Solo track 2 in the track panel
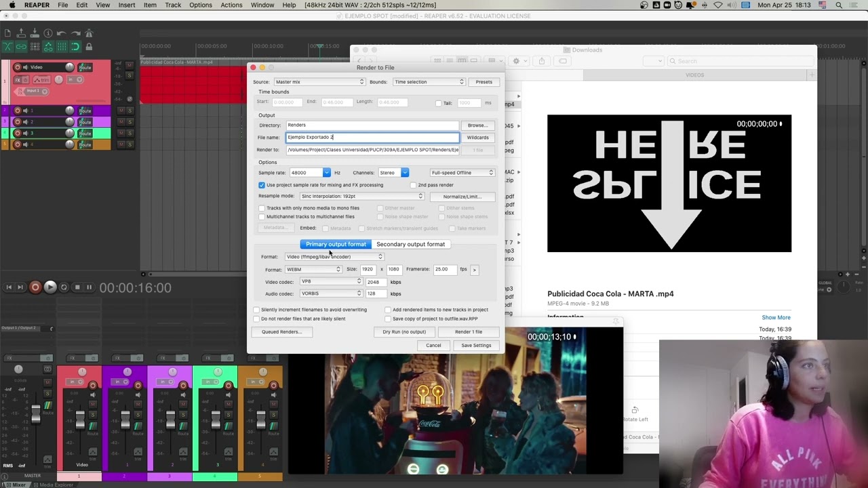The image size is (868, 488). point(130,122)
